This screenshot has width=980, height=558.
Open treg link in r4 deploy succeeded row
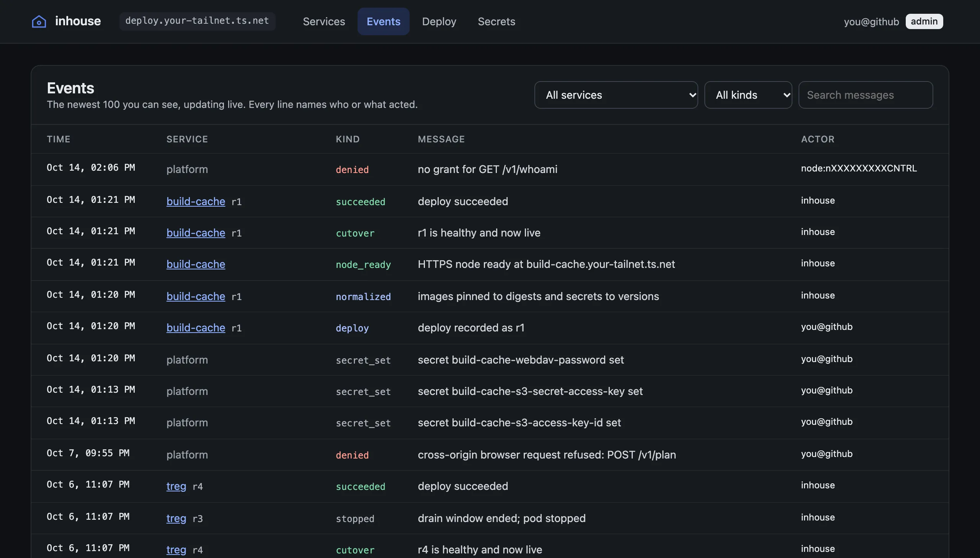coord(176,486)
